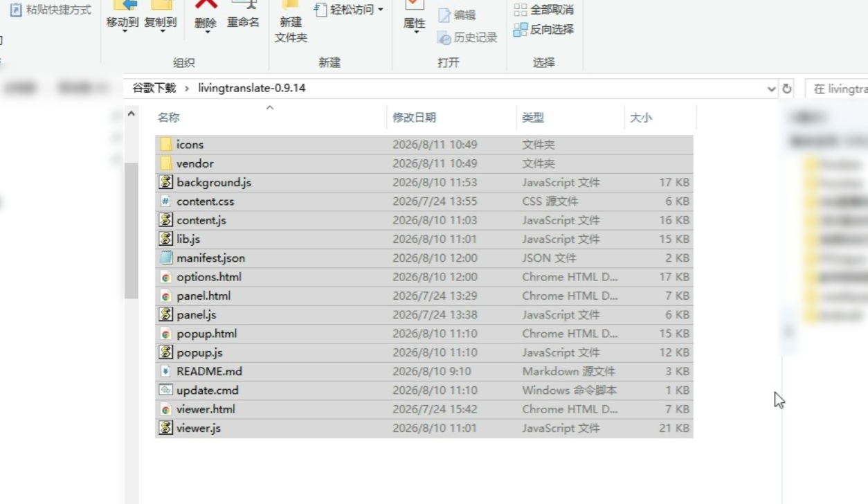Click Edit (编辑) in the Open group
The width and height of the screenshot is (868, 504).
click(x=457, y=15)
